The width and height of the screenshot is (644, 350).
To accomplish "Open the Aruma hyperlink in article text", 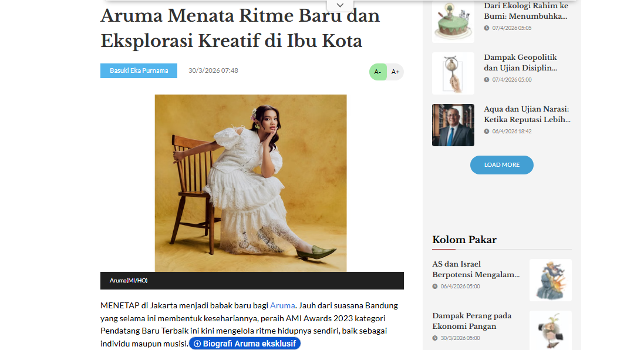I will (x=282, y=305).
